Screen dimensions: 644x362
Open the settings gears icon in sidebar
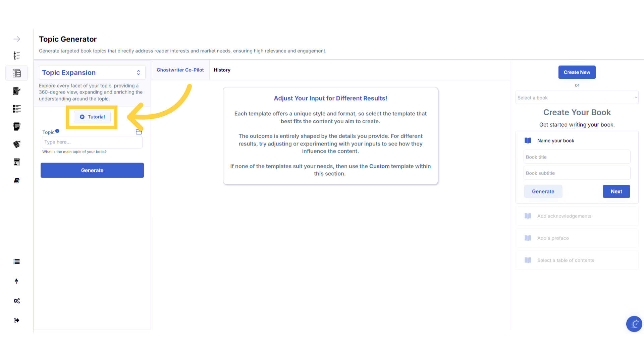(17, 301)
